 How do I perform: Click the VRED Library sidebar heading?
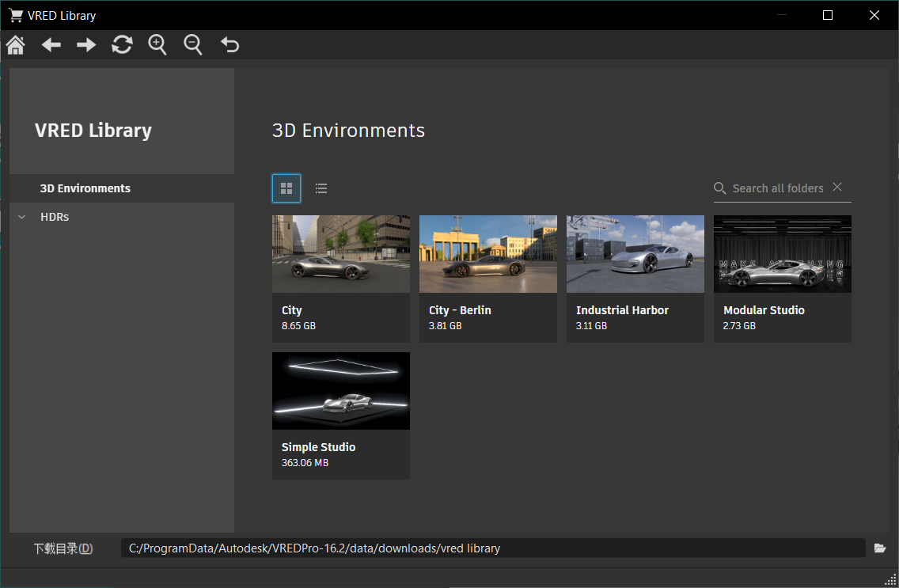click(x=93, y=130)
